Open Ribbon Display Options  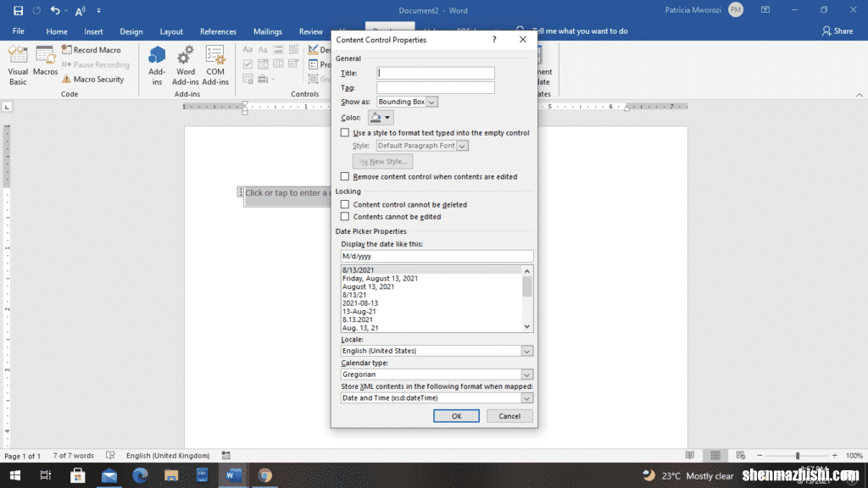click(x=765, y=10)
